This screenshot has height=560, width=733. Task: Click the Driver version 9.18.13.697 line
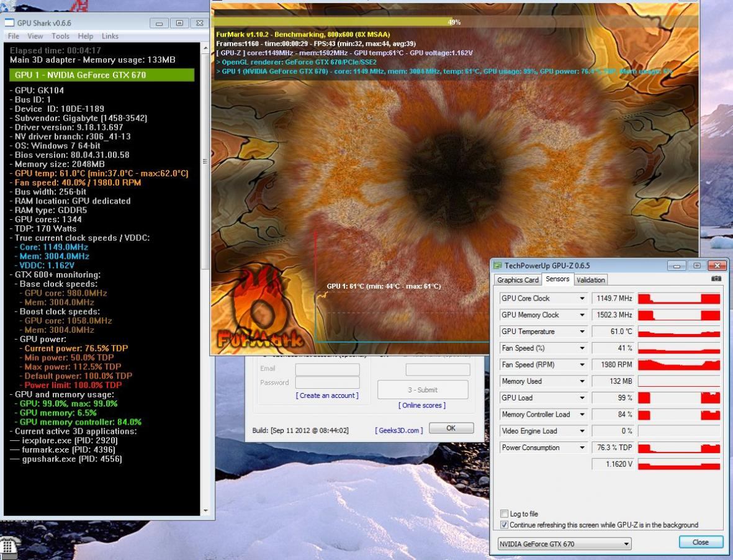pos(66,127)
